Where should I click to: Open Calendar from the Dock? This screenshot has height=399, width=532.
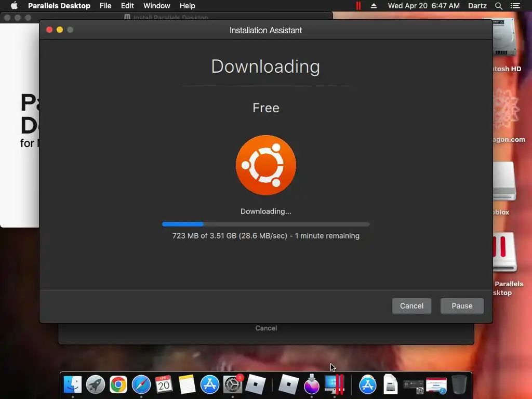click(164, 385)
